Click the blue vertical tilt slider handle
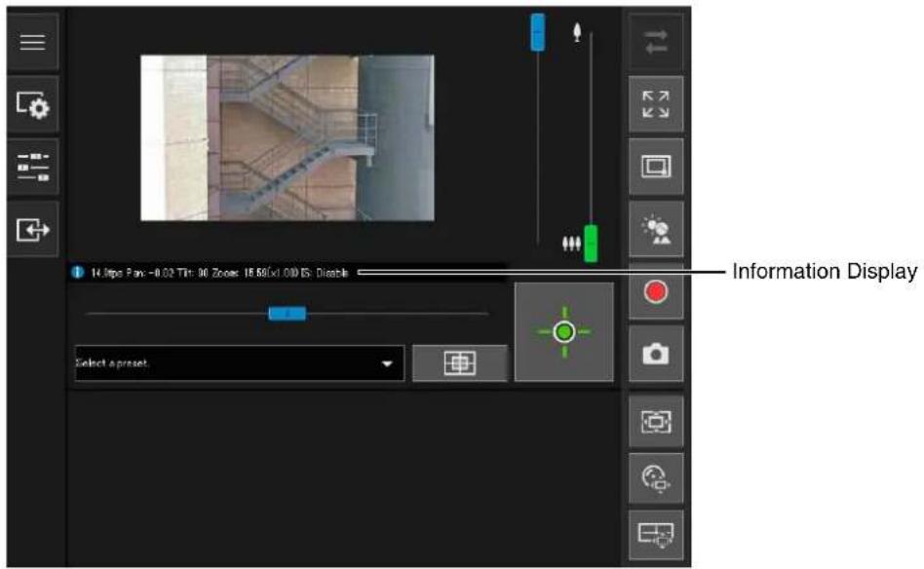924x569 pixels. pos(537,32)
